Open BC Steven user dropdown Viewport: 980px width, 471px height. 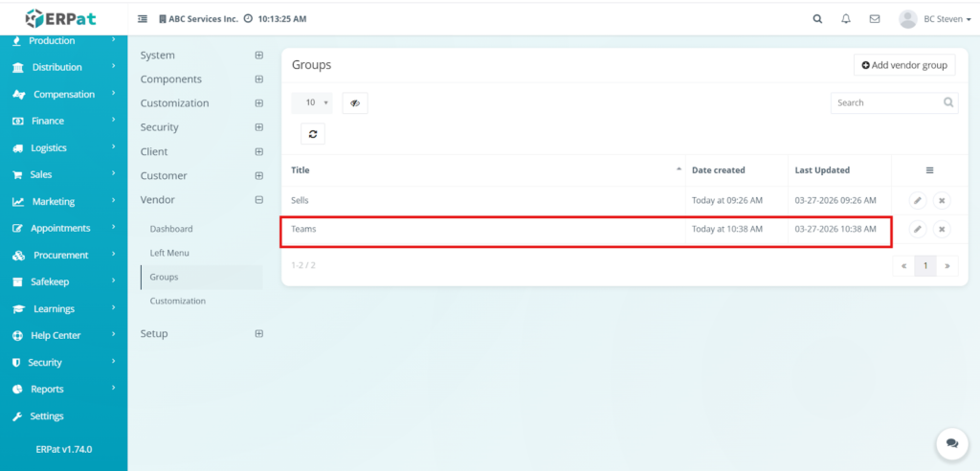click(928, 18)
